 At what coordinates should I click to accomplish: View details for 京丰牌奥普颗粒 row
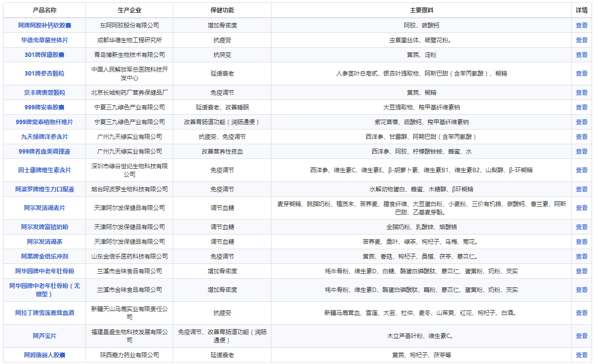coord(581,93)
